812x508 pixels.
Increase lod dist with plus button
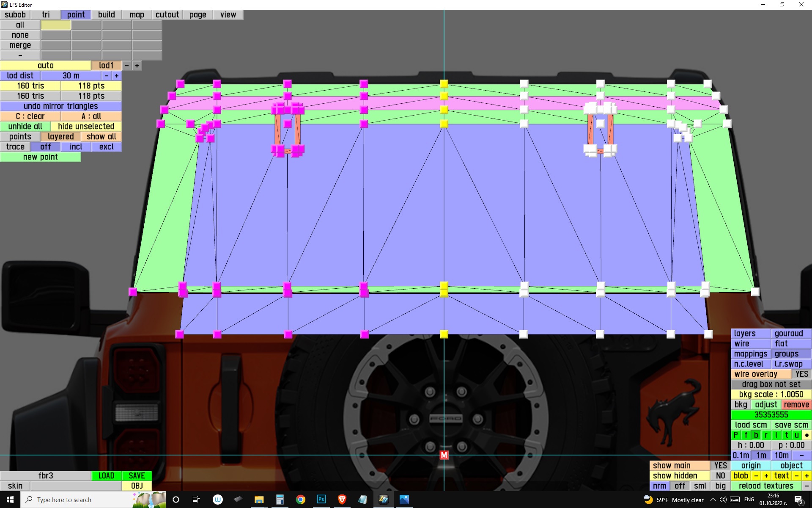coord(117,76)
